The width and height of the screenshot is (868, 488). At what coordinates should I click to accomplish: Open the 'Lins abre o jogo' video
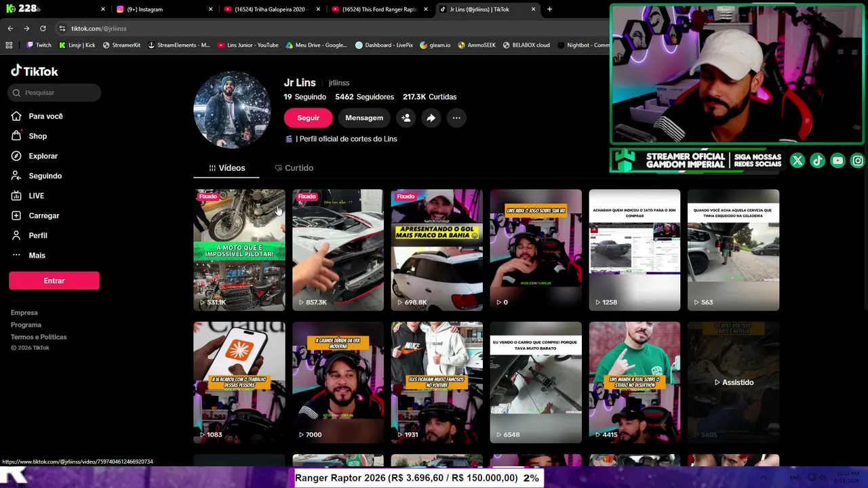[x=536, y=250]
